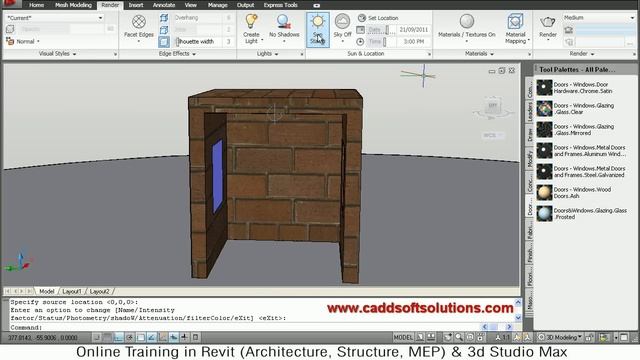Click the No Shadows icon
Image resolution: width=640 pixels, height=360 pixels.
pyautogui.click(x=284, y=22)
